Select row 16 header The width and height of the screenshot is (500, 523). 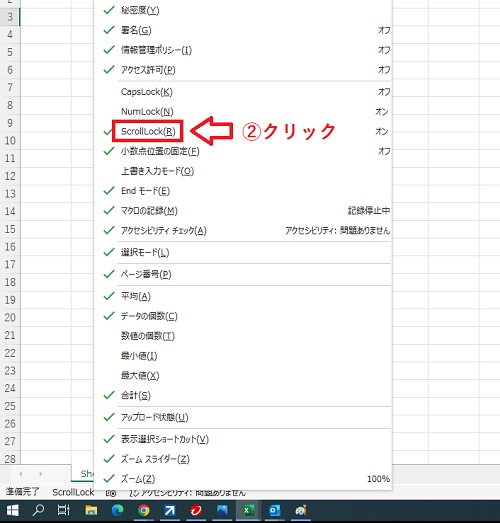(10, 247)
